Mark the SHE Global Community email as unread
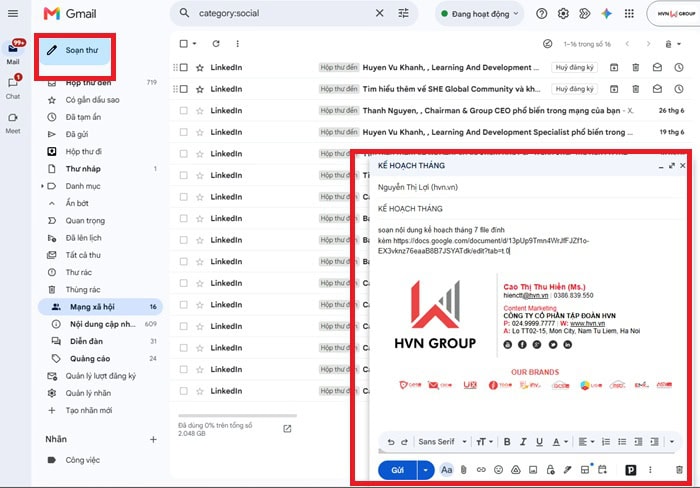 [657, 89]
